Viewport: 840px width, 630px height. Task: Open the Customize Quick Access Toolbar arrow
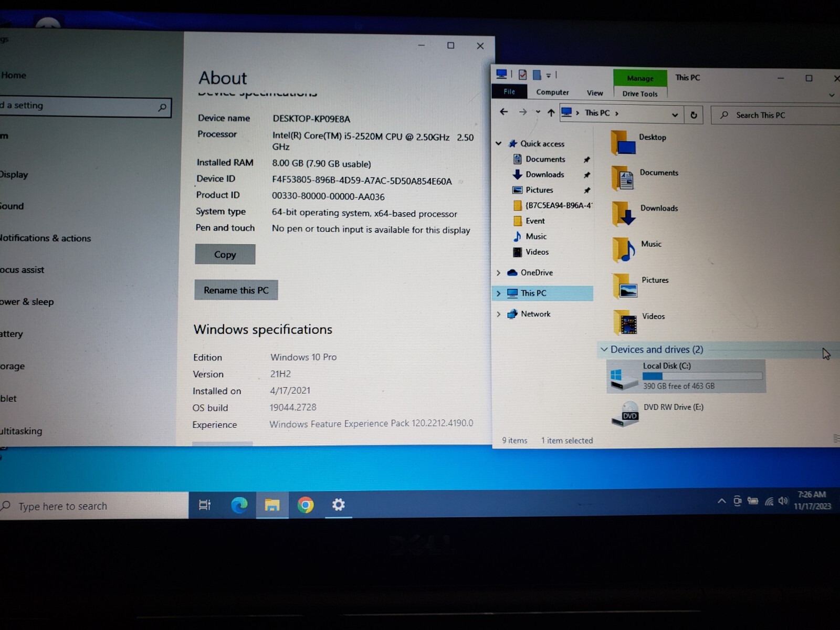(x=549, y=76)
